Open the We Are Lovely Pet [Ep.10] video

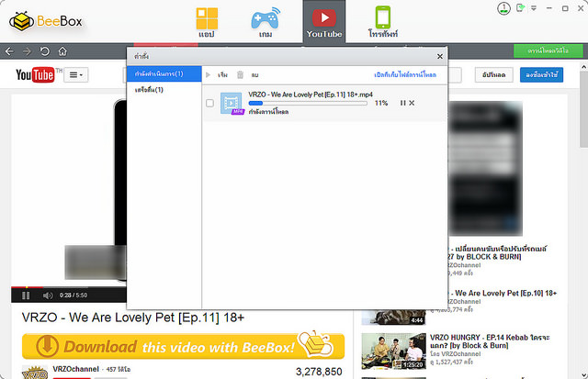point(506,293)
